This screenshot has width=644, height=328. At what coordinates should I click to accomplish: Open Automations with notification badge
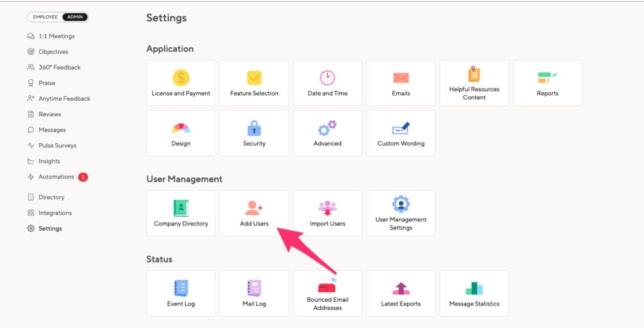point(57,177)
